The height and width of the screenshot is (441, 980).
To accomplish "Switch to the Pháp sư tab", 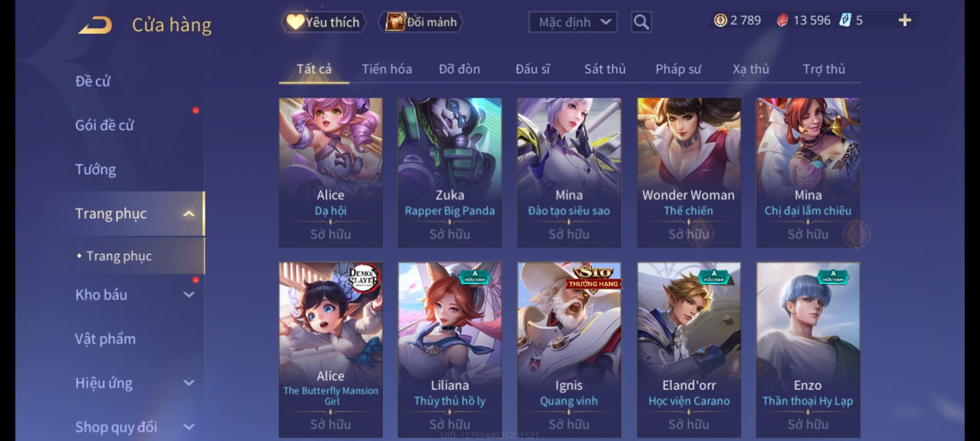I will (678, 69).
